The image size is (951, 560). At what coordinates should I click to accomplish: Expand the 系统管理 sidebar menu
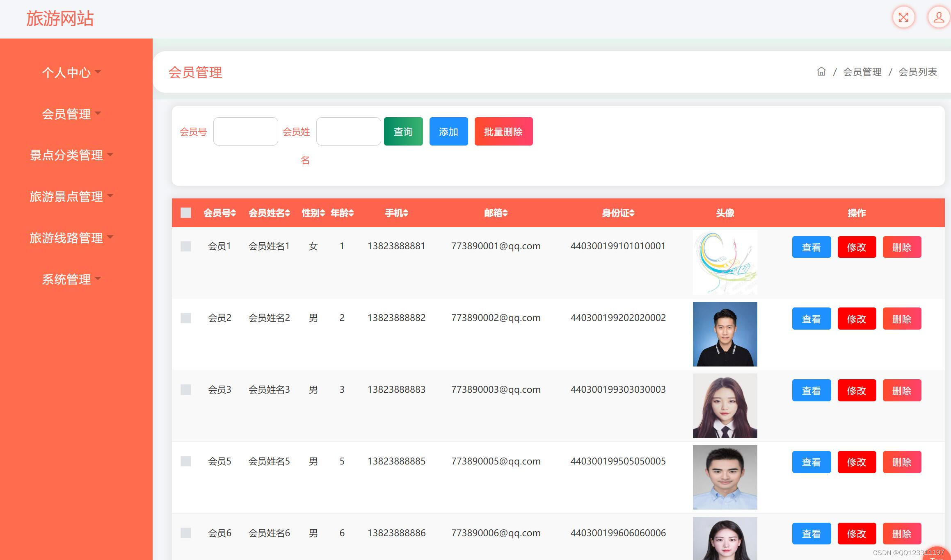tap(71, 280)
